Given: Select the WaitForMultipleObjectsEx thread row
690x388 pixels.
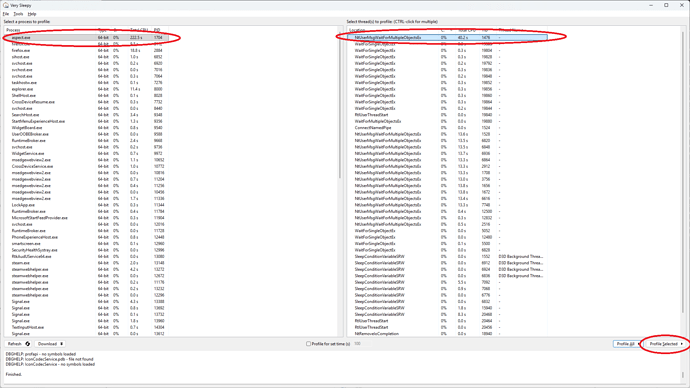Looking at the screenshot, I should (447, 121).
